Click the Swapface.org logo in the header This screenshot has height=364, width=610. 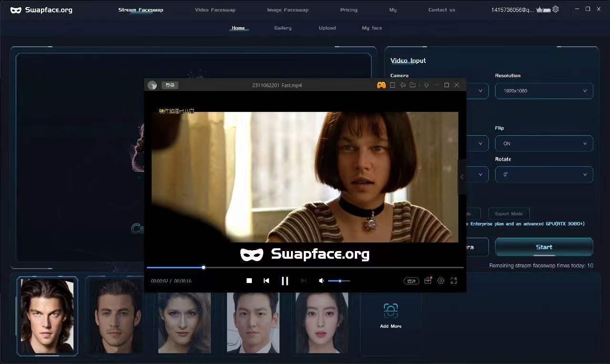[41, 10]
